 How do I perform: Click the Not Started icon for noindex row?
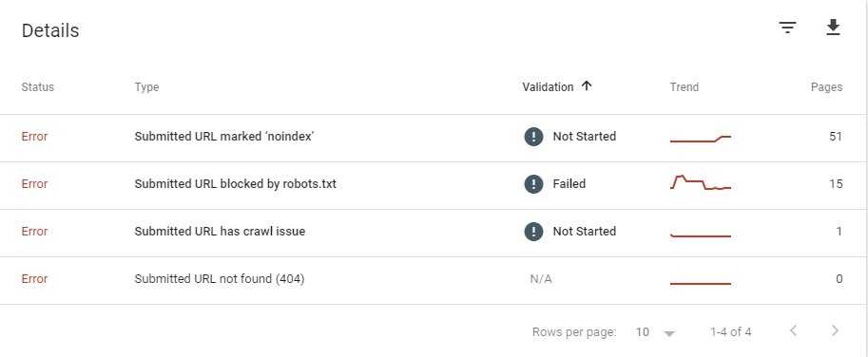[x=533, y=137]
